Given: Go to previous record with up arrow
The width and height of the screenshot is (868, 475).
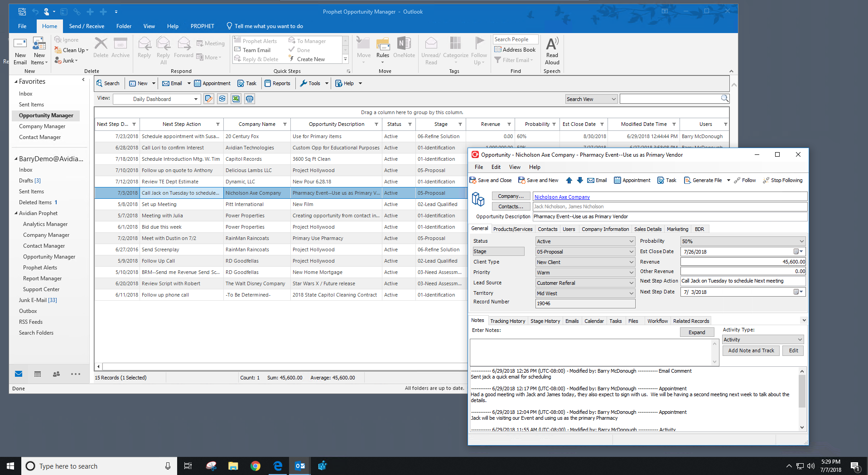Looking at the screenshot, I should point(569,180).
